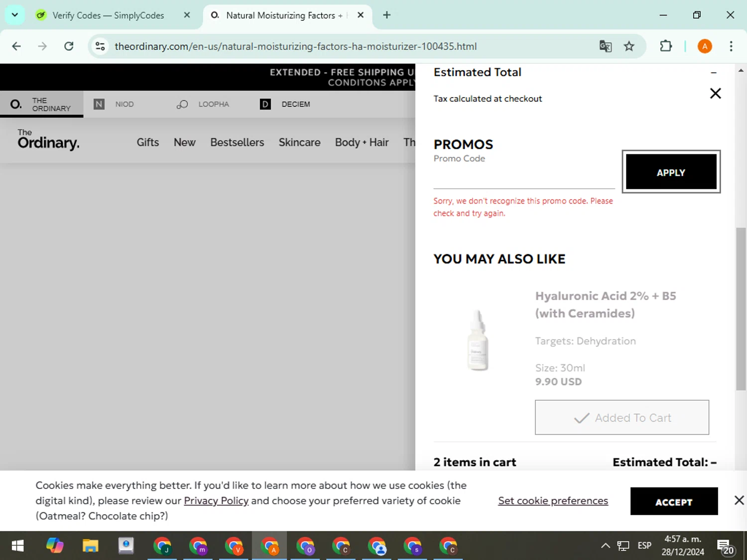Screen dimensions: 747x560
Task: Click promo code error message text
Action: pos(523,207)
